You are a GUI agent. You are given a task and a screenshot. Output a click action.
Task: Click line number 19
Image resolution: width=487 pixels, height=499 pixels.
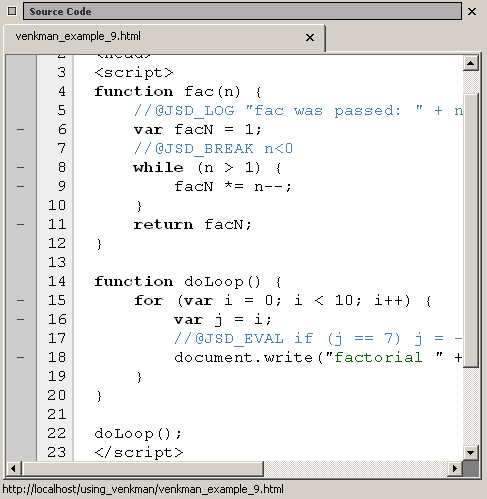click(x=57, y=376)
